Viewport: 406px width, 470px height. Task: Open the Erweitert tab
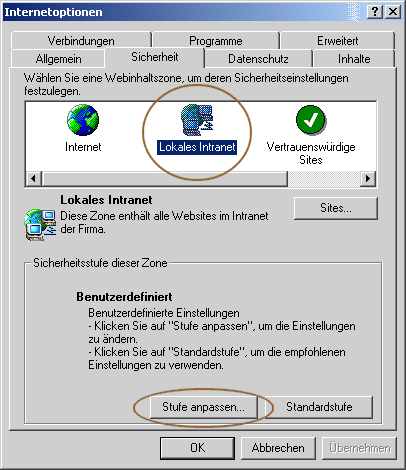coord(338,41)
